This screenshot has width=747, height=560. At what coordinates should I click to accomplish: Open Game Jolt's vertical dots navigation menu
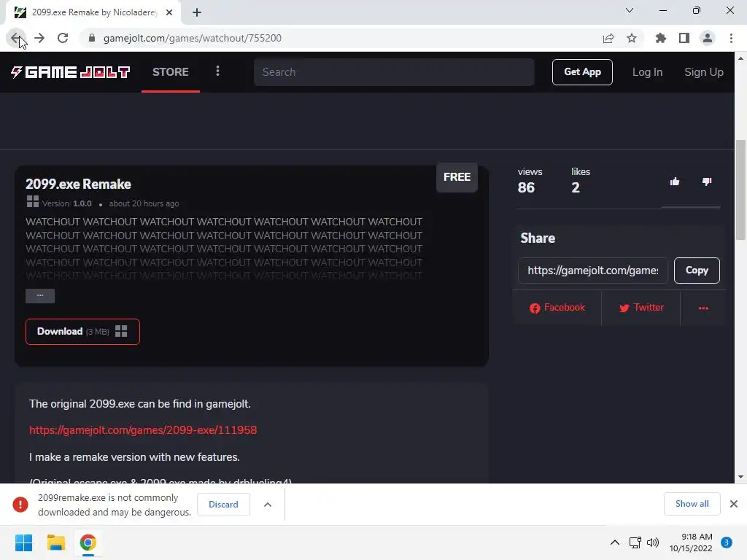tap(217, 71)
